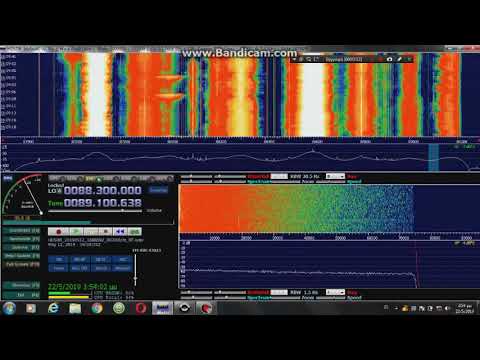Image resolution: width=480 pixels, height=360 pixels.
Task: Select the highlighted FM mode button
Action: coord(94,178)
